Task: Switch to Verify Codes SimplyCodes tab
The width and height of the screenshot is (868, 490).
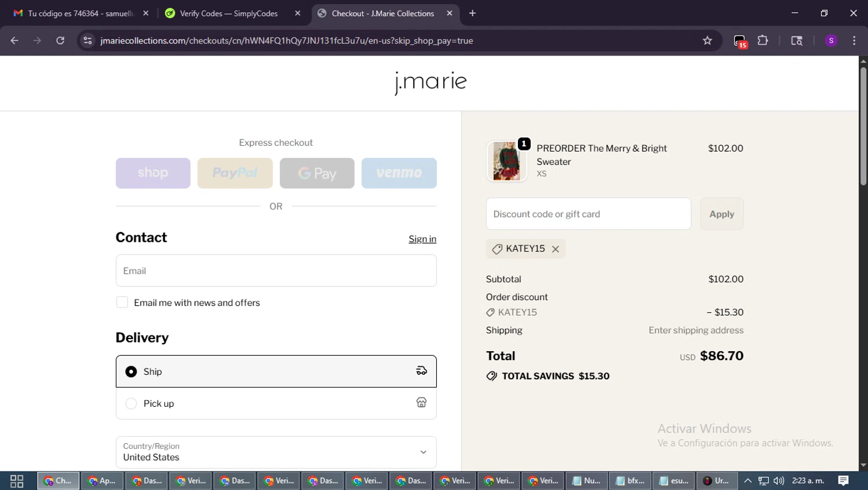Action: pos(229,13)
